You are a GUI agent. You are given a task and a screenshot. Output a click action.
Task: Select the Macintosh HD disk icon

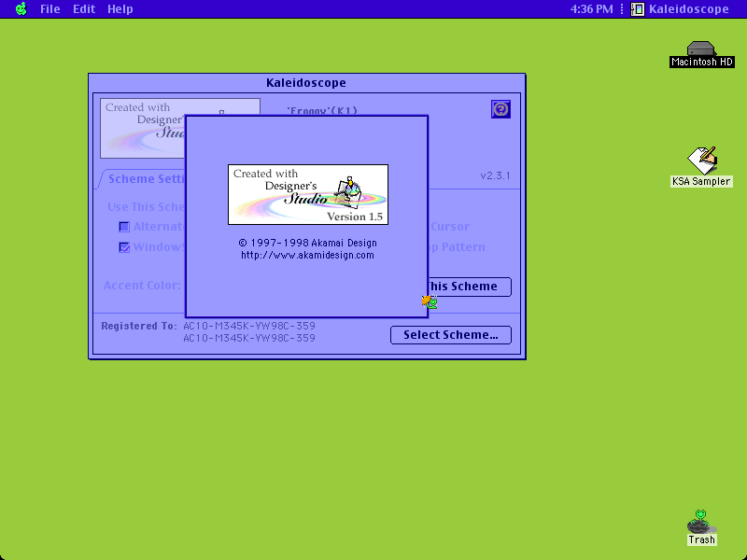701,49
